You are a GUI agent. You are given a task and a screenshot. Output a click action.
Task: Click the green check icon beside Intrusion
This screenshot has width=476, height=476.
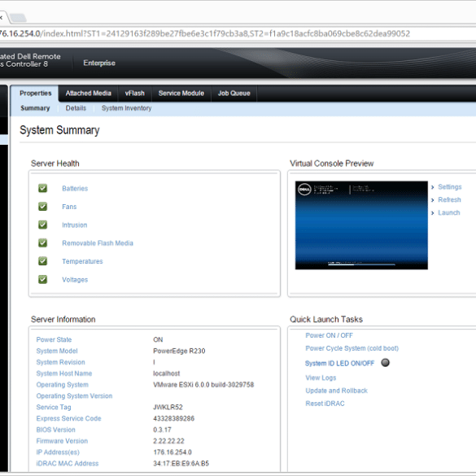43,225
